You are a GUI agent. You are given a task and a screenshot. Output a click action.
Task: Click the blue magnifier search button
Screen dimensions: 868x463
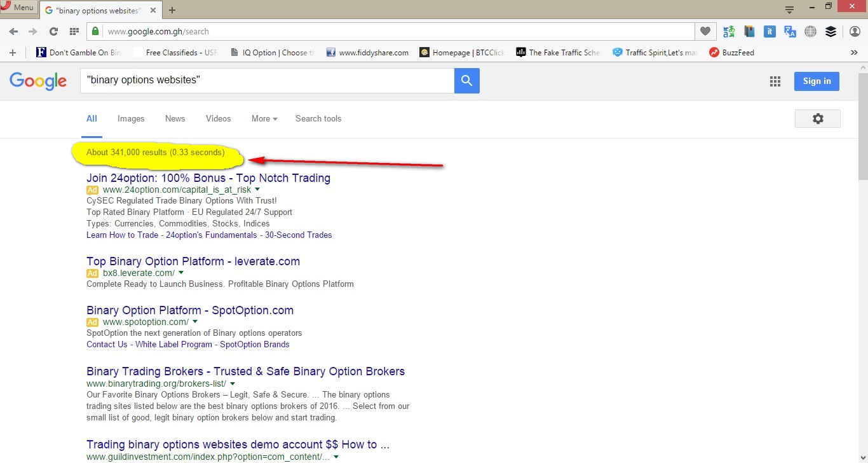pyautogui.click(x=467, y=81)
